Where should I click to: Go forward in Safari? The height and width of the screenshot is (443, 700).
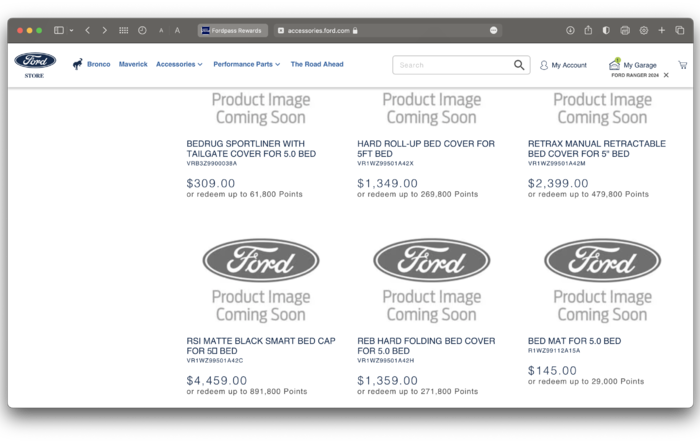(x=104, y=30)
